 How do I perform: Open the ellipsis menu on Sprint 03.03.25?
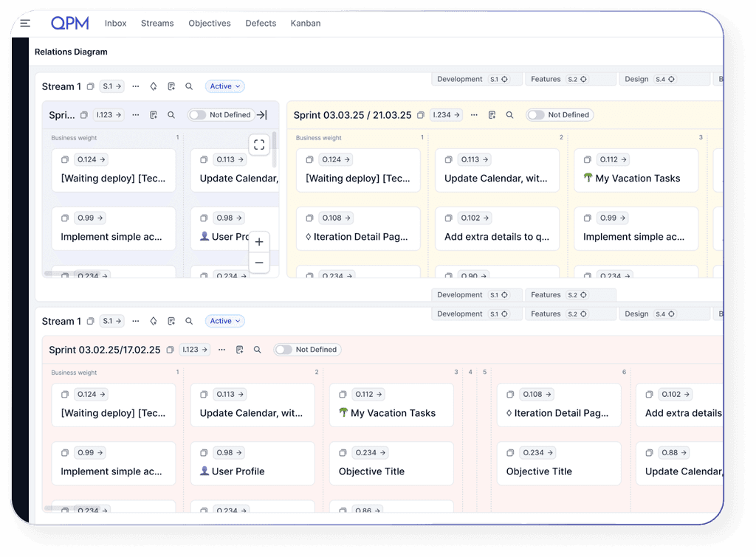click(x=473, y=115)
